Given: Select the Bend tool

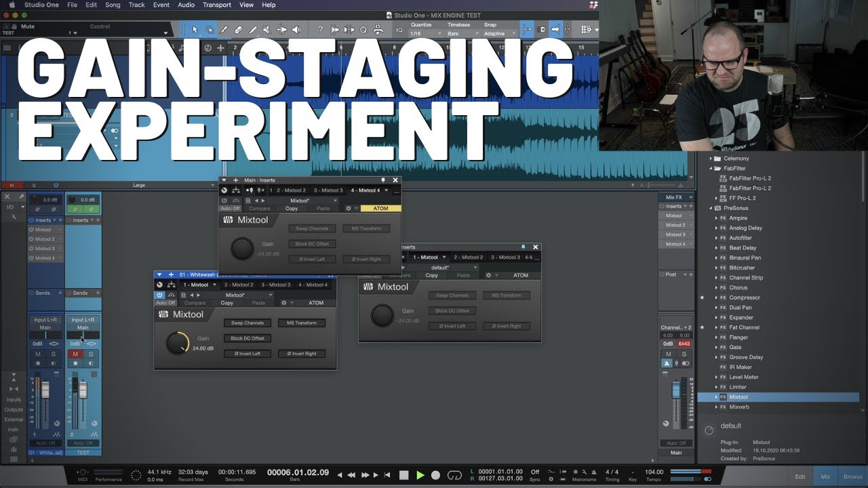Looking at the screenshot, I should [281, 30].
